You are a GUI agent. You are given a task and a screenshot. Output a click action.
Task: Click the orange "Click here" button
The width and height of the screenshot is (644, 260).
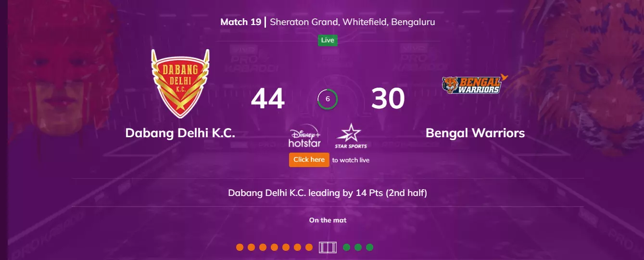(x=309, y=160)
